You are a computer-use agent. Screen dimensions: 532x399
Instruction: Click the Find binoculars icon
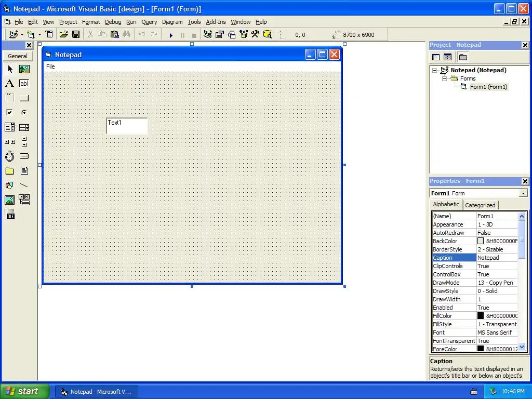pyautogui.click(x=127, y=35)
